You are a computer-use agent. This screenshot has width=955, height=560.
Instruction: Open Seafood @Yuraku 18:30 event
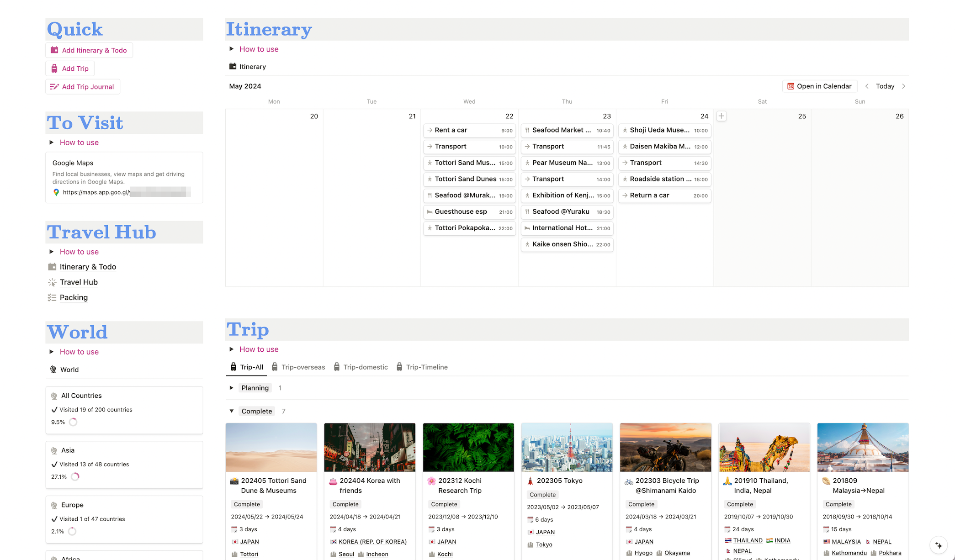[567, 212]
